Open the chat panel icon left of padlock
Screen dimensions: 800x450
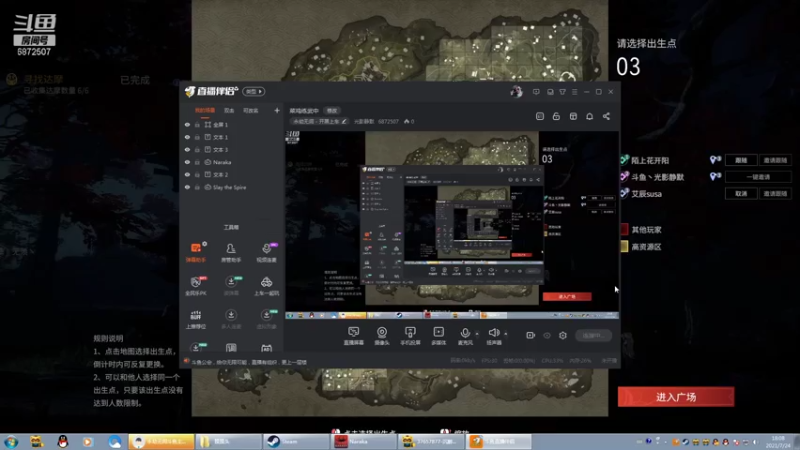tap(540, 116)
